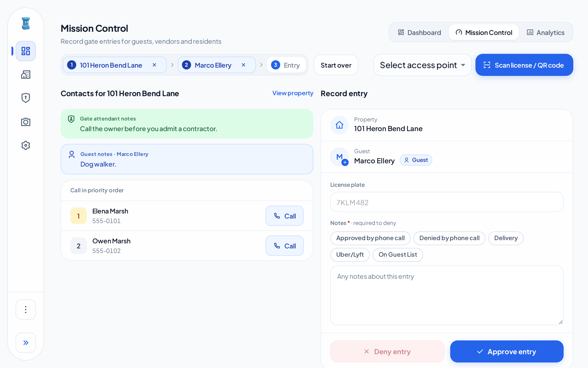Click Approve entry button
The image size is (588, 368).
point(507,351)
